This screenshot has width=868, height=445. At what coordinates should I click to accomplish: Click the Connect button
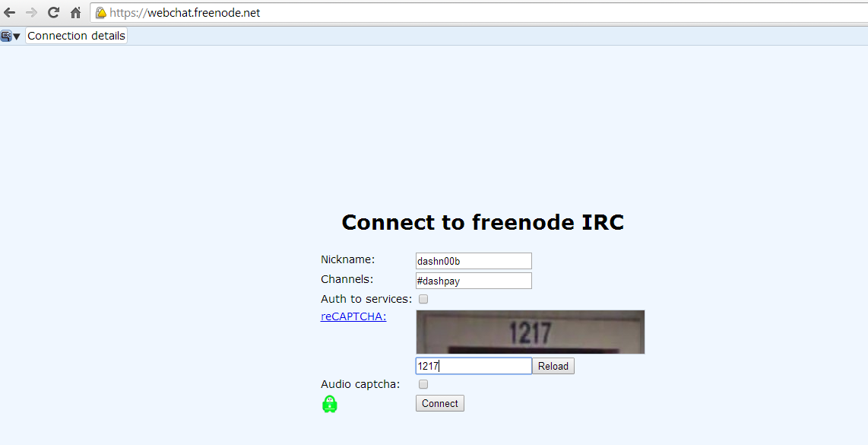click(x=440, y=403)
